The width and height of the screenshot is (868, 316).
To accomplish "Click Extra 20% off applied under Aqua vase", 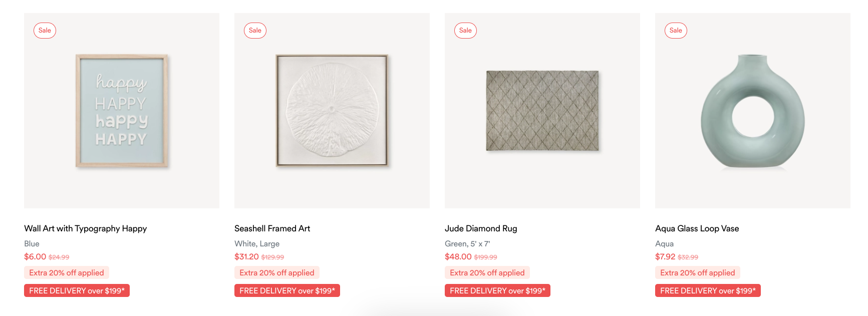I will coord(698,273).
